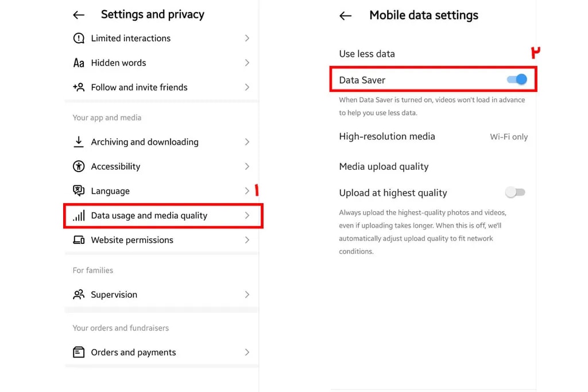Tap the Follow and invite friends icon
This screenshot has width=588, height=392.
(x=79, y=87)
